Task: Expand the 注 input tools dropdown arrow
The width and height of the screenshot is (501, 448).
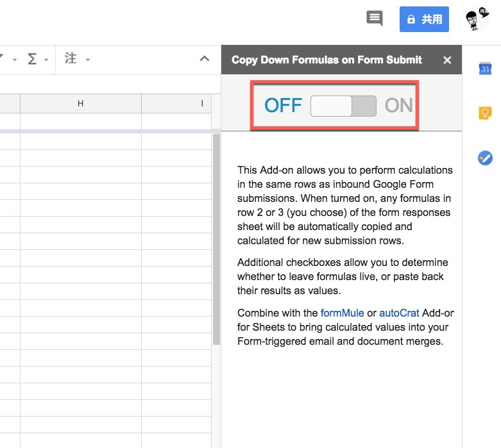Action: 87,60
